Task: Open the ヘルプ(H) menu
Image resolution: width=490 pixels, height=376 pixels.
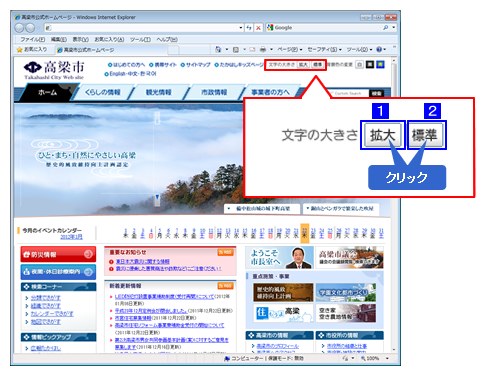Action: 167,39
